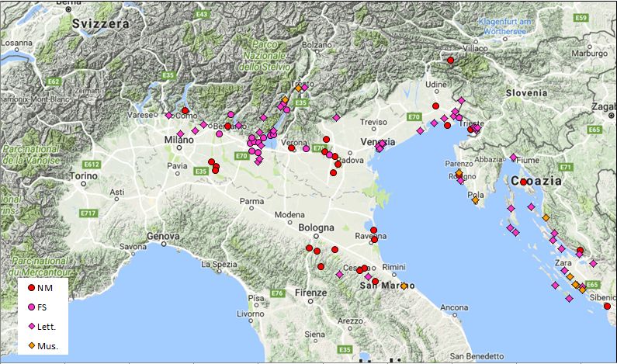This screenshot has height=364, width=617.
Task: Click the Savona city label
Action: click(x=133, y=247)
